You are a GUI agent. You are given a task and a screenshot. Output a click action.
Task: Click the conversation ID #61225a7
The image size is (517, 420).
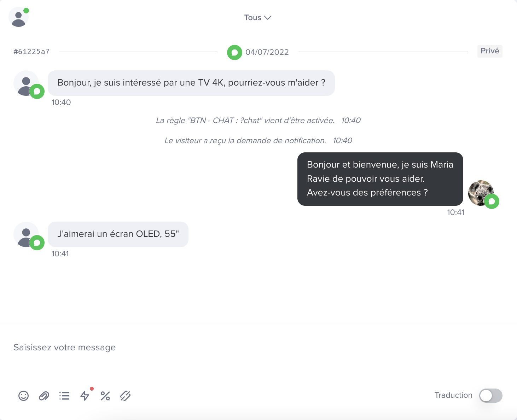[31, 52]
